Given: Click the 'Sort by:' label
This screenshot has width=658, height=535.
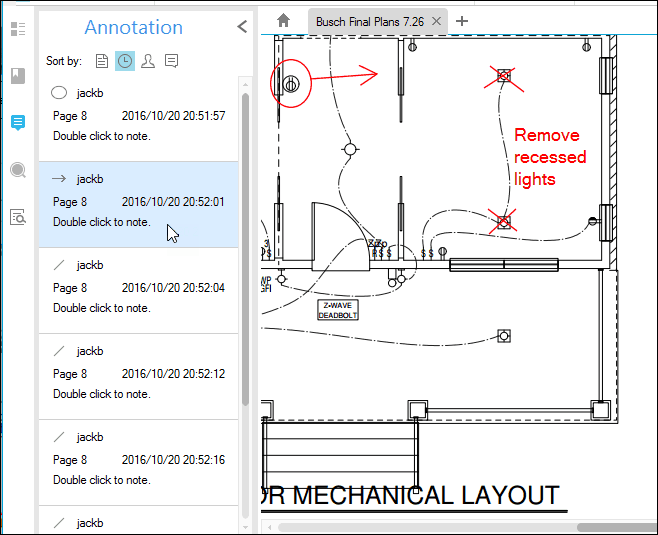Looking at the screenshot, I should (x=64, y=61).
